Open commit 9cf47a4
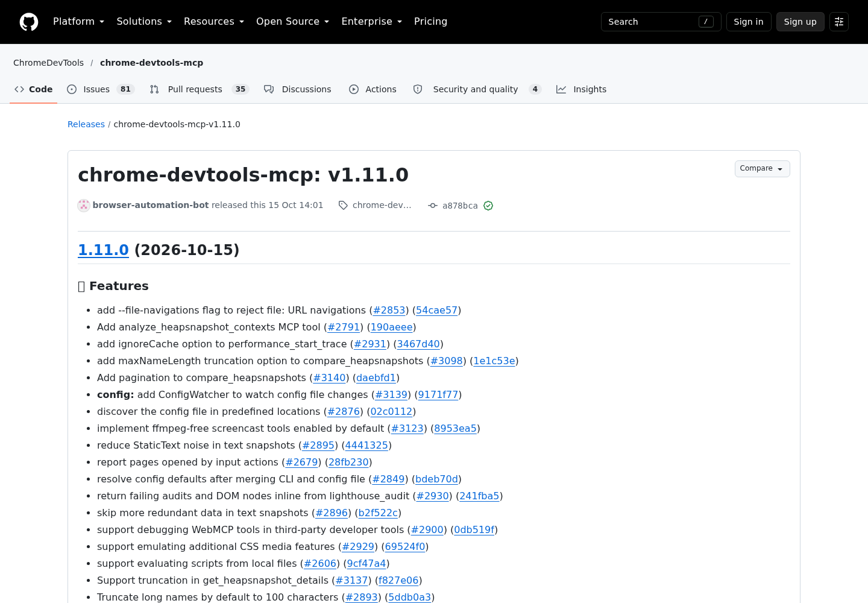Viewport: 868px width, 603px height. tap(366, 563)
